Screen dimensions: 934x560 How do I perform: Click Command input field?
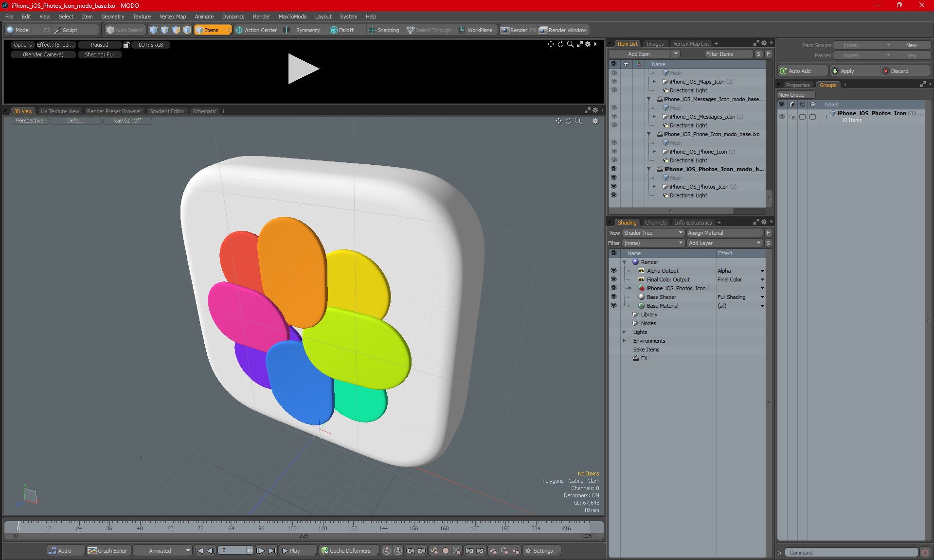pyautogui.click(x=850, y=553)
